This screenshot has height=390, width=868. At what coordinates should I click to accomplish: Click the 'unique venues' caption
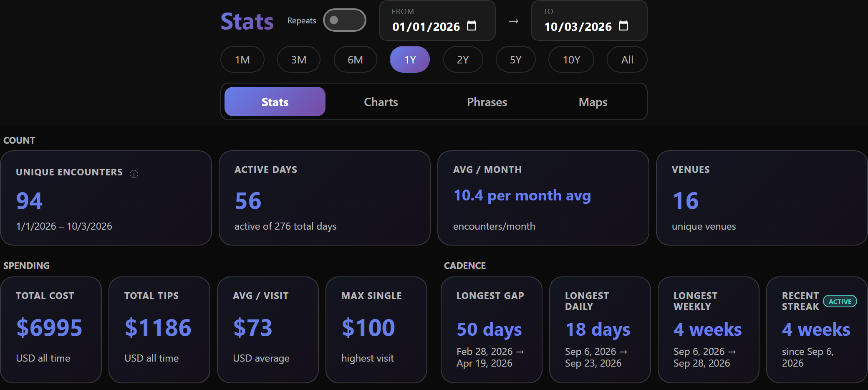[x=704, y=226]
